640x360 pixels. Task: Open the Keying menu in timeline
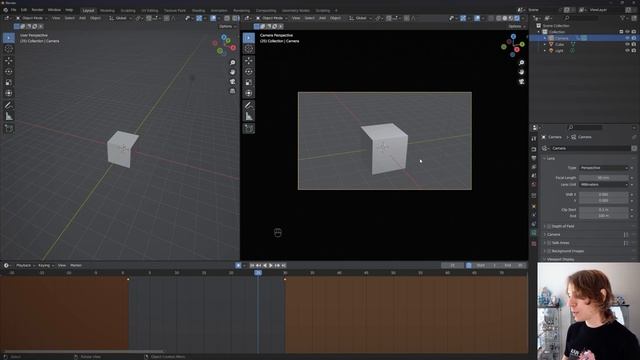[x=45, y=265]
